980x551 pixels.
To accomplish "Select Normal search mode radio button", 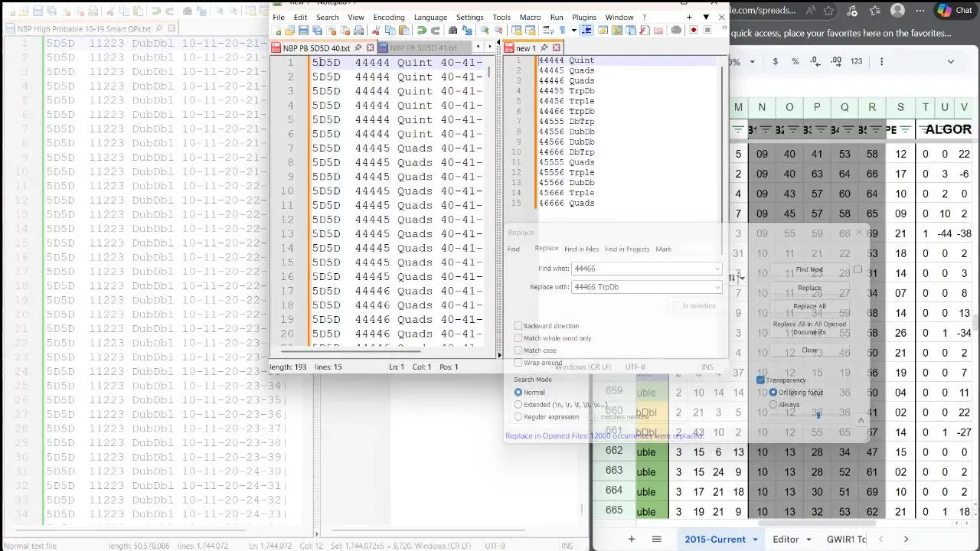I will click(518, 393).
